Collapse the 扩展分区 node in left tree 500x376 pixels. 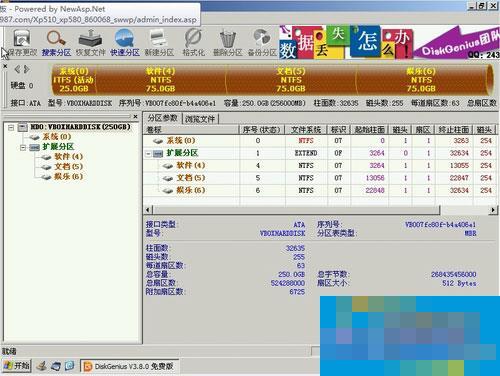(x=23, y=147)
